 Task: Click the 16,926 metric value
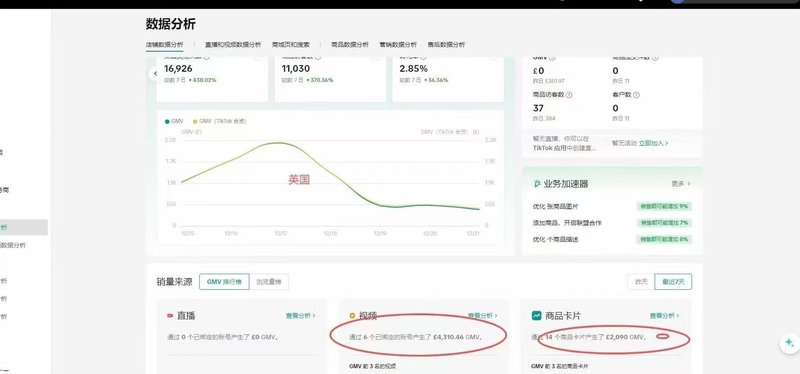[x=178, y=69]
